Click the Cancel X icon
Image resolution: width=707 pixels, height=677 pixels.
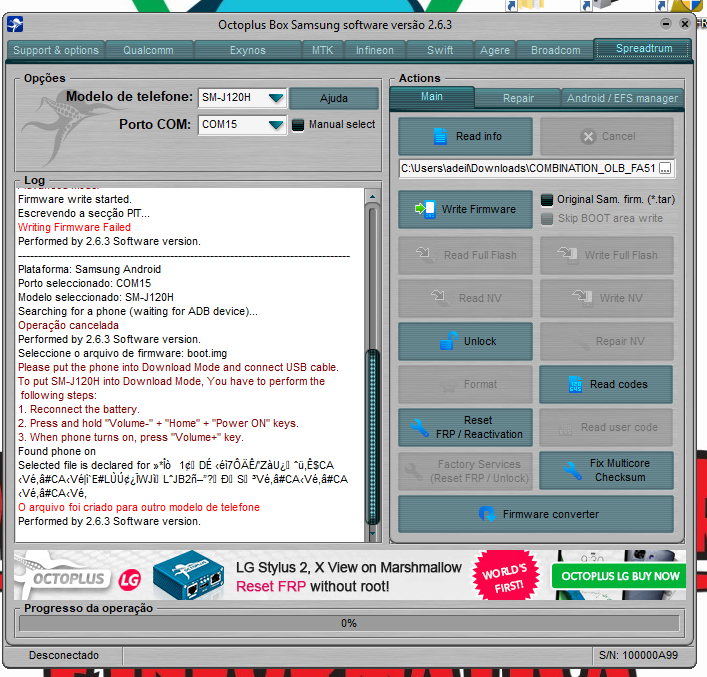point(588,137)
